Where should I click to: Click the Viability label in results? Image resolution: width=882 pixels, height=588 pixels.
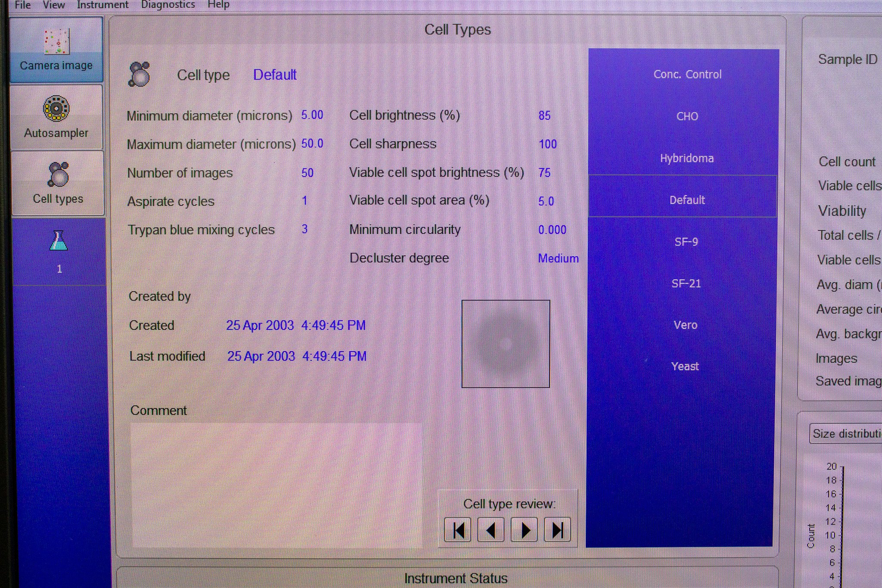click(x=842, y=211)
